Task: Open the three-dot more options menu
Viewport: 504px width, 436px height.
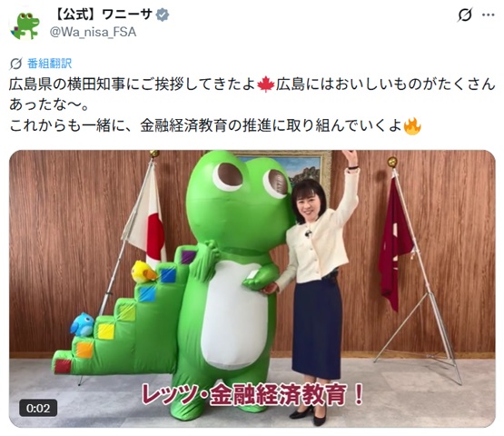Action: click(488, 15)
